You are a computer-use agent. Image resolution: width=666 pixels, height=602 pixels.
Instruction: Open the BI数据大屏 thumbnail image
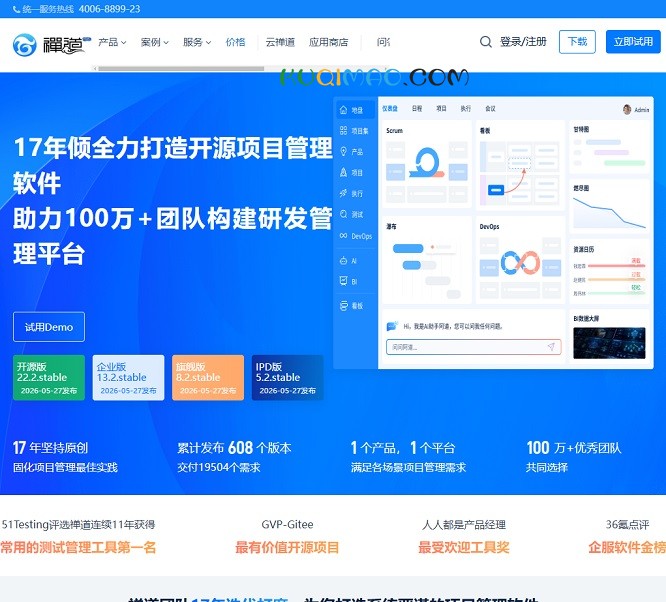pos(609,343)
